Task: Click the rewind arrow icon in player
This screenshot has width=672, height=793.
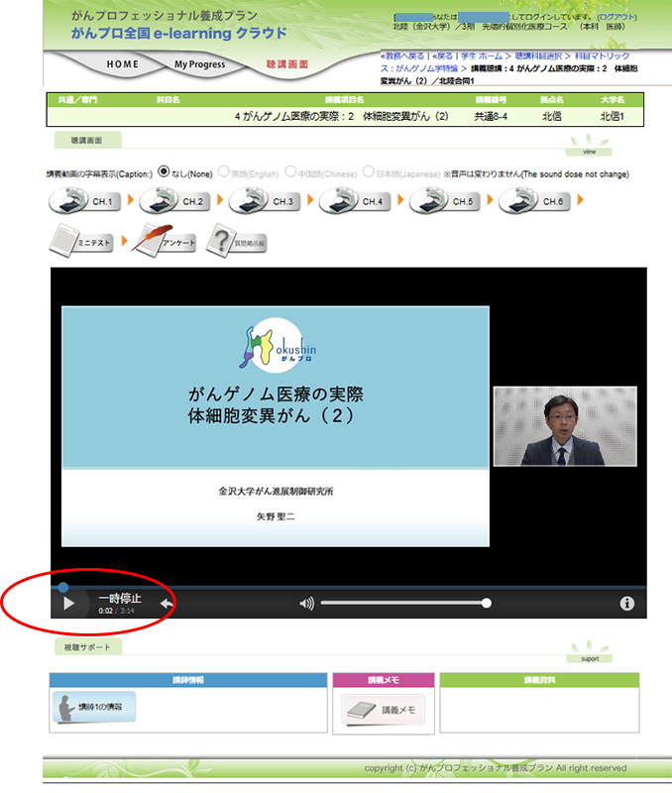Action: click(x=168, y=603)
